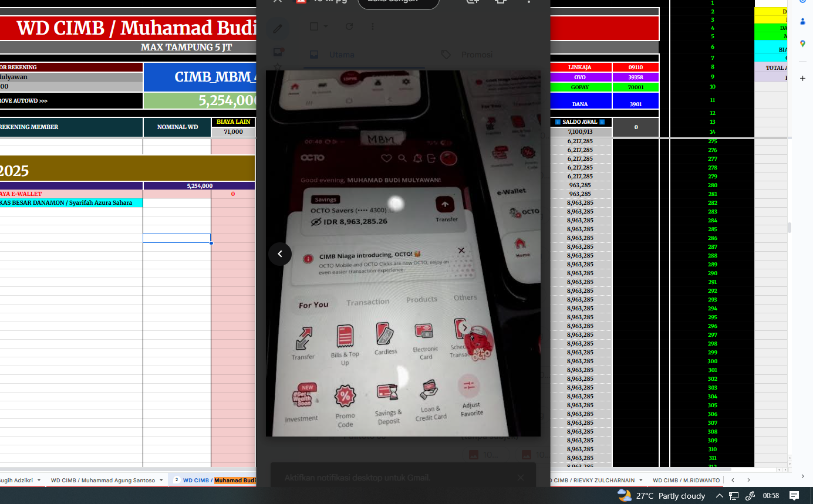The image size is (813, 504).
Task: Show hidden system tray icons
Action: (x=719, y=496)
